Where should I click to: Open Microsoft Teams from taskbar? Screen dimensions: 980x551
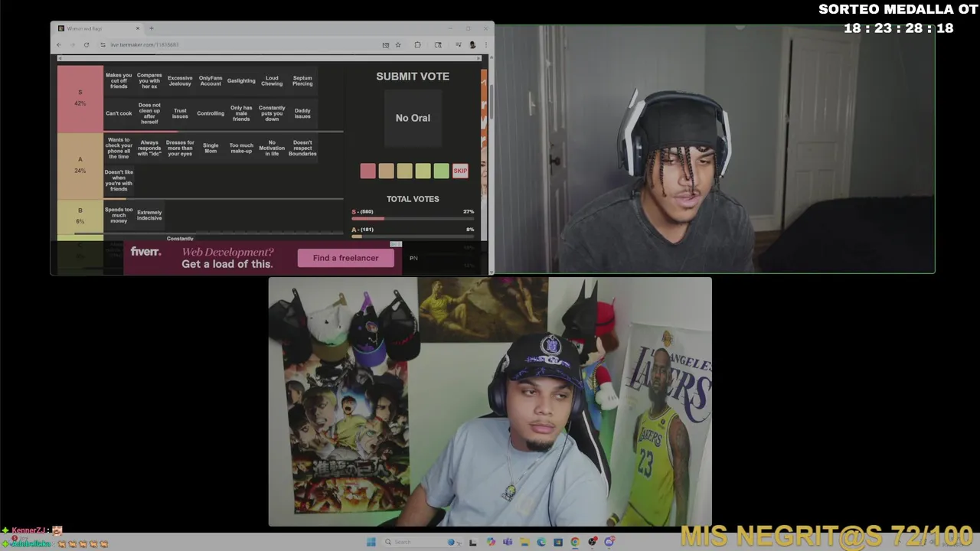pos(508,542)
